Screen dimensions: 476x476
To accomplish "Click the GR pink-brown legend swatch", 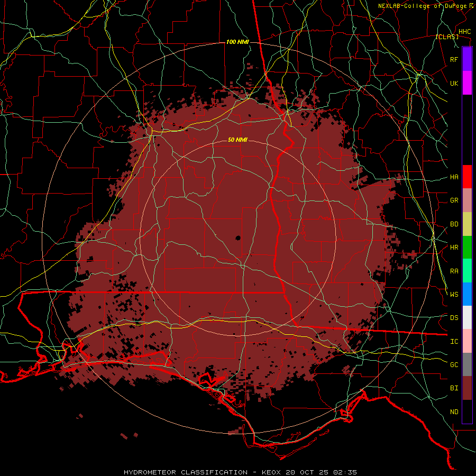I will (x=467, y=200).
